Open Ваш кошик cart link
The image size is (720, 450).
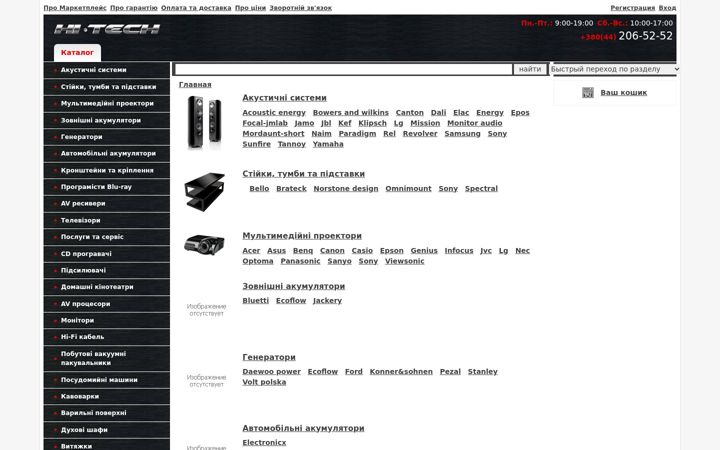click(624, 93)
